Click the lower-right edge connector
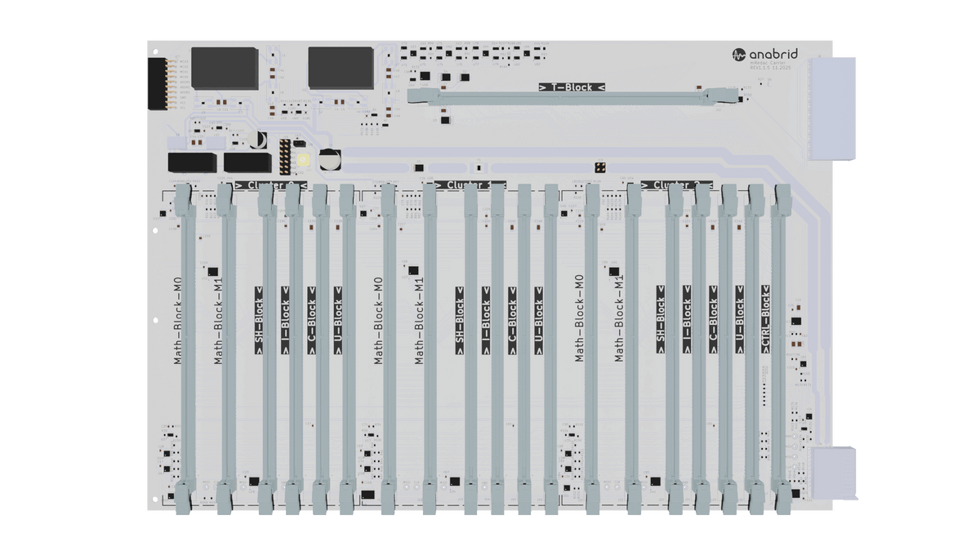 (x=833, y=472)
